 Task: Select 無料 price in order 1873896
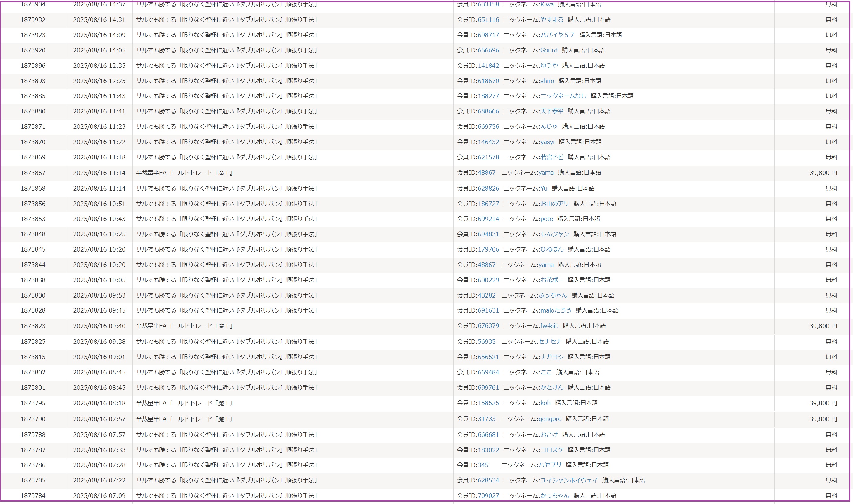pos(831,66)
